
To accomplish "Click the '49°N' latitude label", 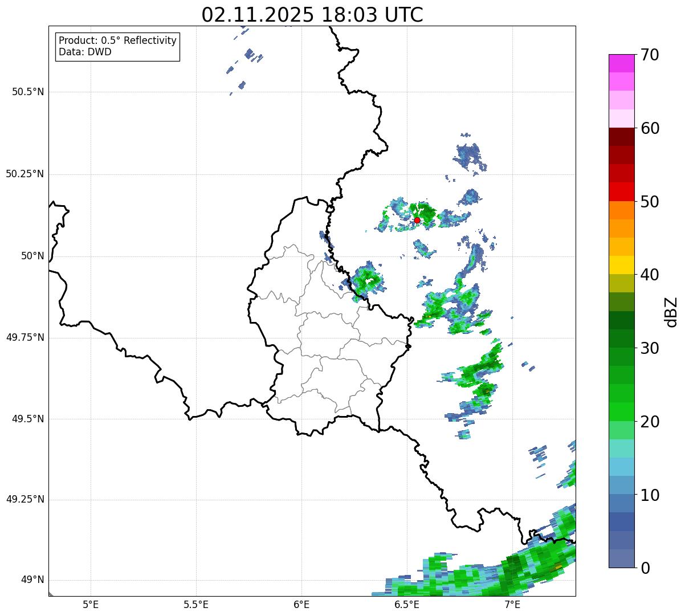I will click(x=32, y=580).
